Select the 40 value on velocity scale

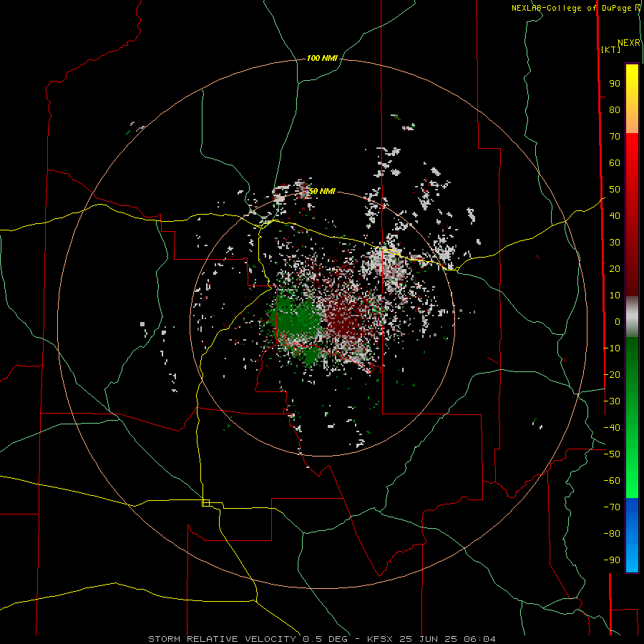click(x=615, y=216)
